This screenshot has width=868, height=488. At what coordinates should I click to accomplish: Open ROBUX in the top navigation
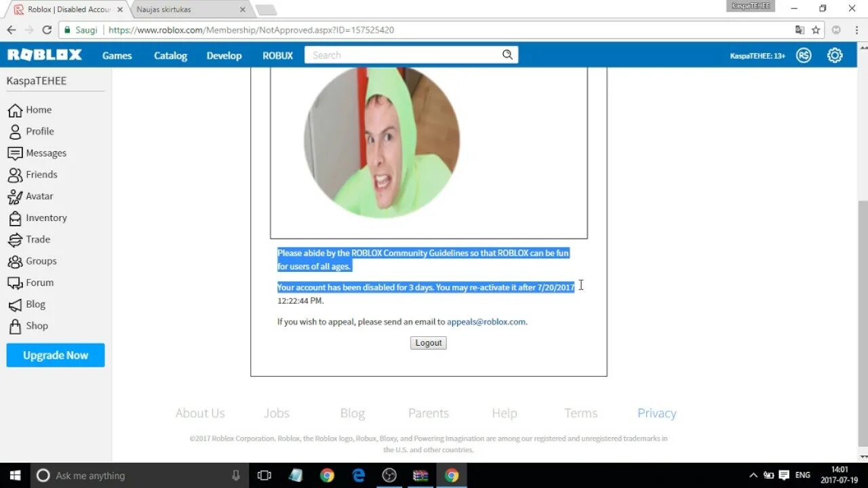click(x=278, y=56)
